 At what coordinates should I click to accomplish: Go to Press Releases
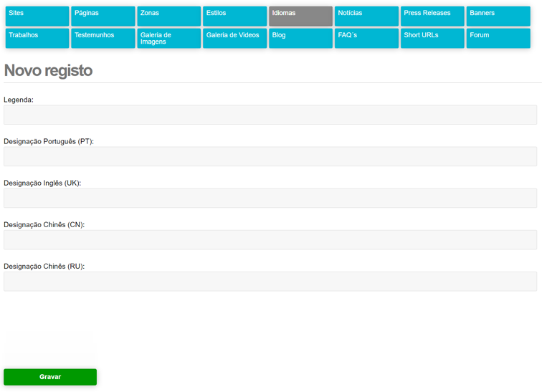tap(432, 16)
